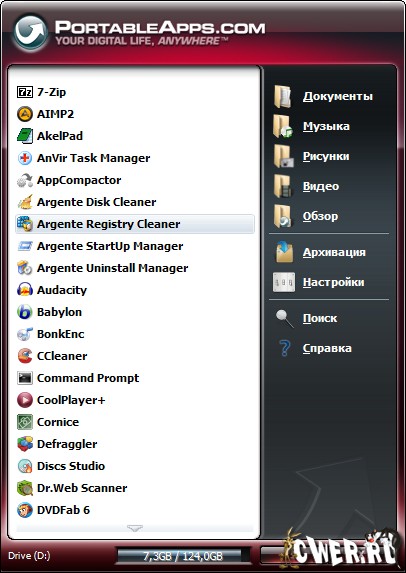
Task: Click the drive space usage bar
Action: point(183,556)
